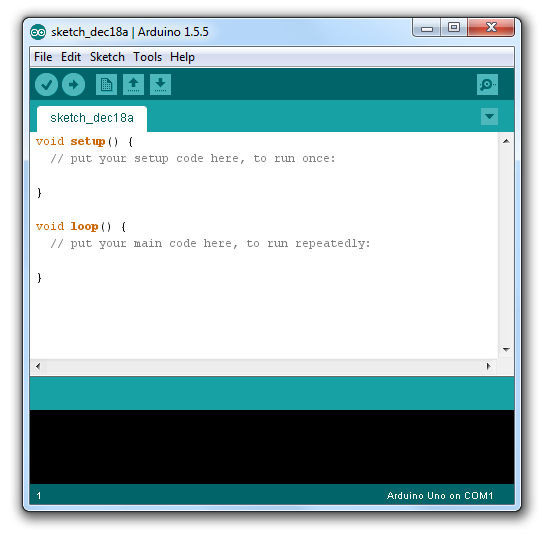This screenshot has width=542, height=534.
Task: Upload the sketch using the arrow button
Action: pos(73,85)
